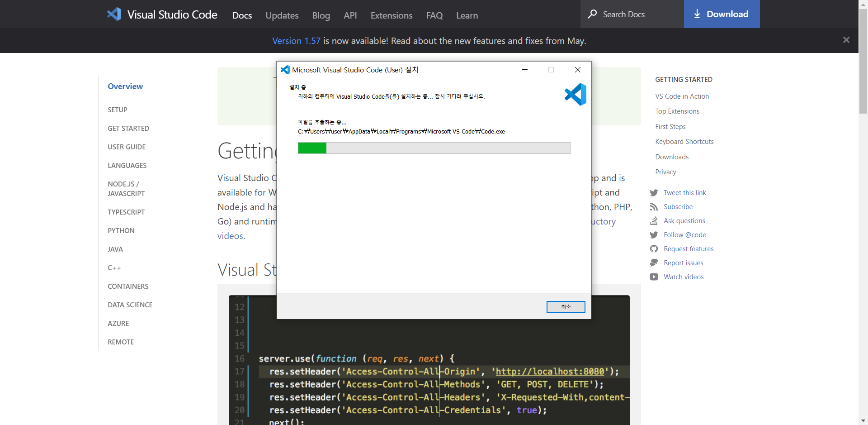
Task: Expand the AZURE sidebar section
Action: point(118,324)
